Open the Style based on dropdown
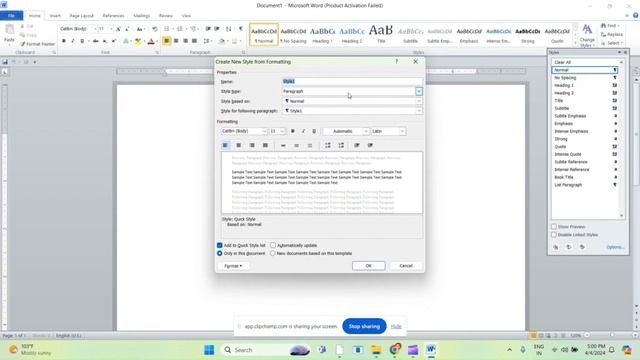The height and width of the screenshot is (360, 640). [x=419, y=101]
